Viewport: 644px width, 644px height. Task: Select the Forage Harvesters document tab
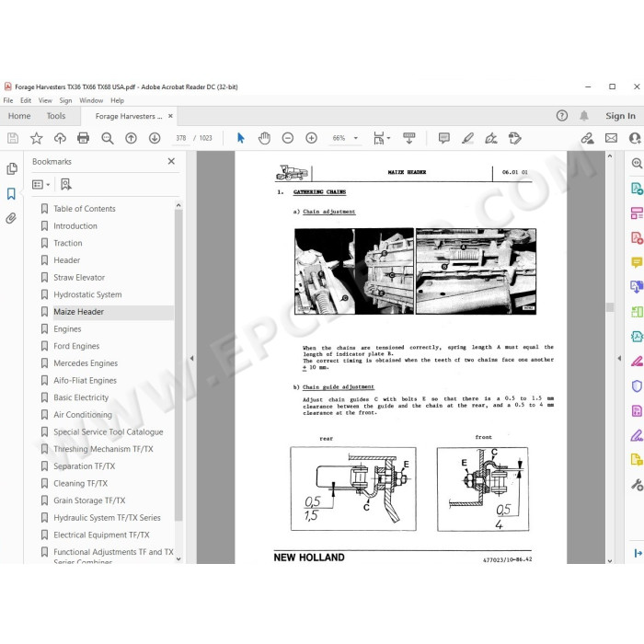pyautogui.click(x=129, y=116)
